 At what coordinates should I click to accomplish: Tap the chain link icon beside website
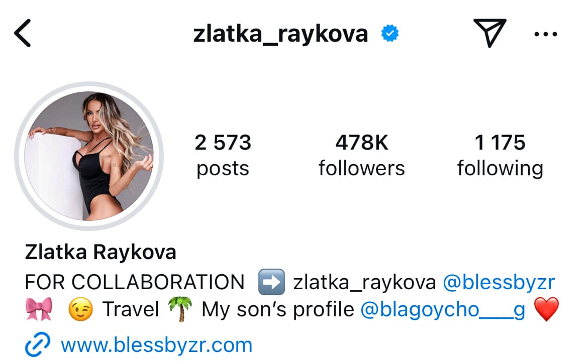[x=37, y=344]
